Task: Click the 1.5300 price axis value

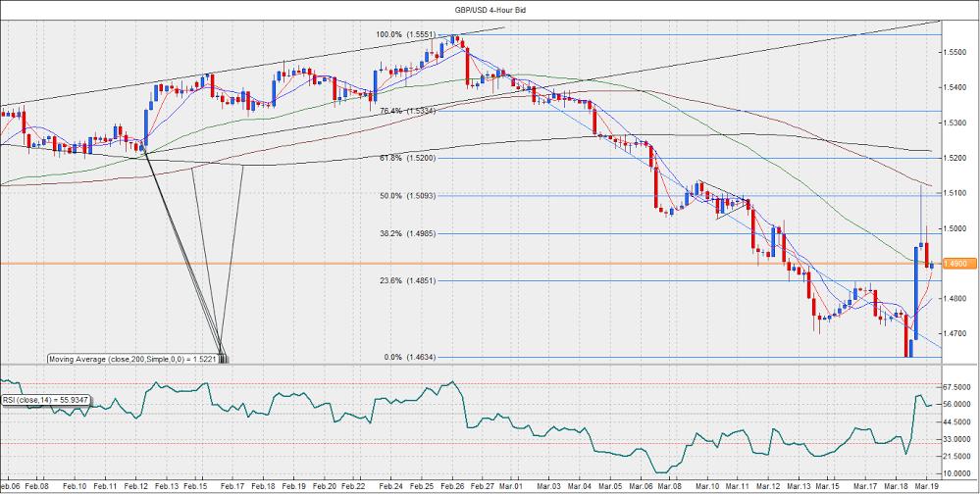Action: (x=956, y=123)
